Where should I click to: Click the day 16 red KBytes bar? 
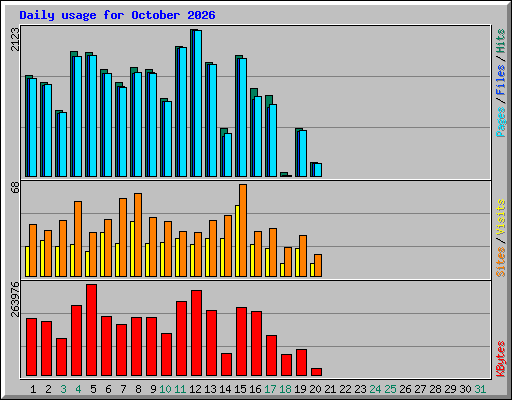click(x=256, y=344)
